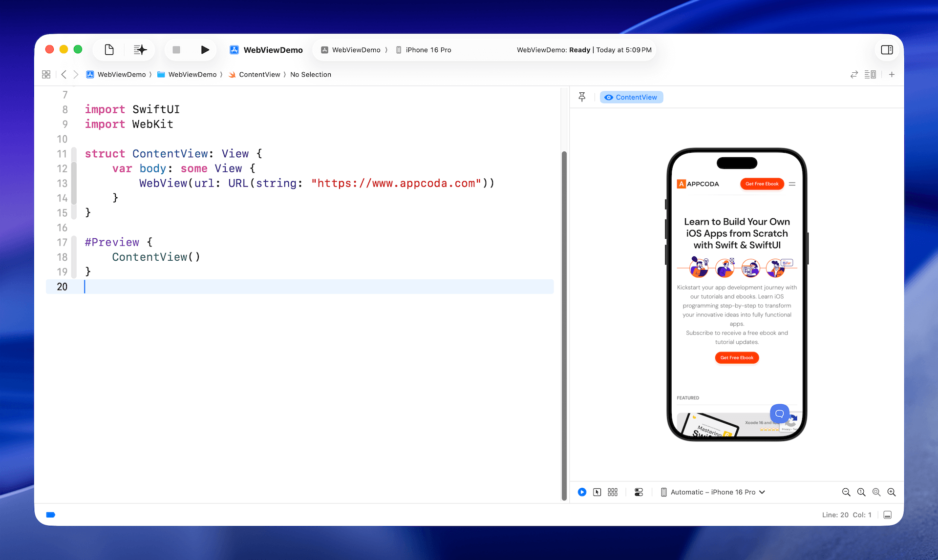Screen dimensions: 938x560
Task: Open related items via the jump bar grid icon
Action: point(46,74)
